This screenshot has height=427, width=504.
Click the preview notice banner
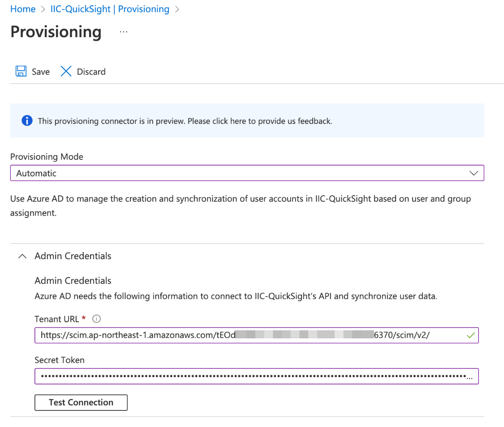tap(247, 120)
